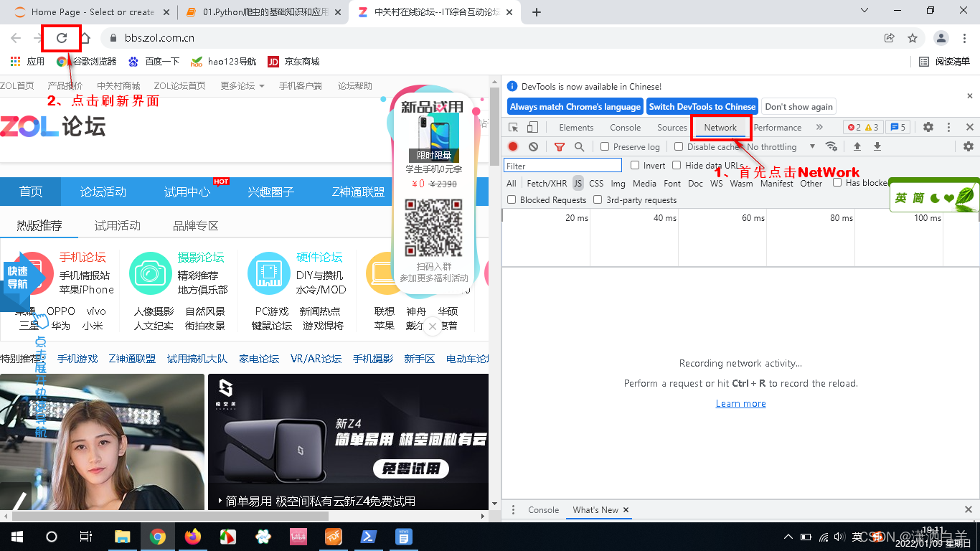Close the What's New drawer tab

[x=626, y=510]
